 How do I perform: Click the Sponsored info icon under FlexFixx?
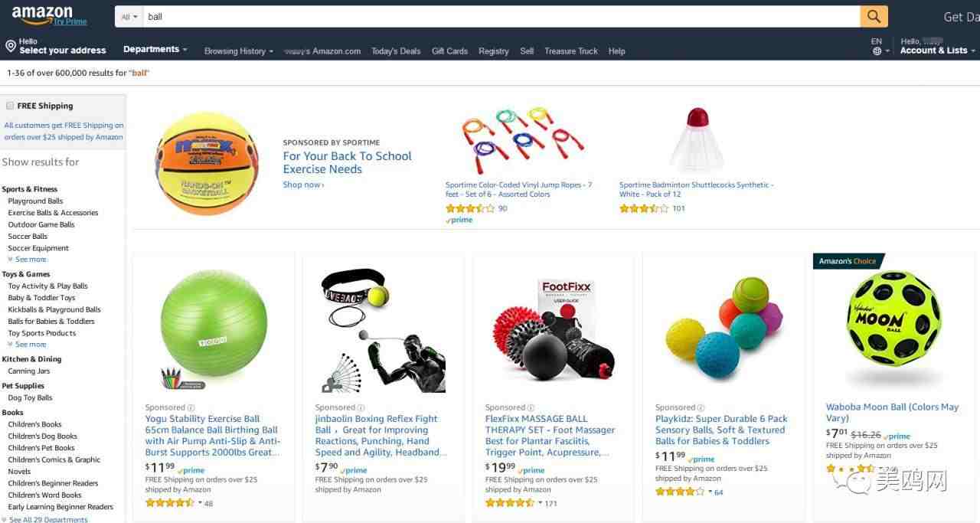pyautogui.click(x=531, y=407)
